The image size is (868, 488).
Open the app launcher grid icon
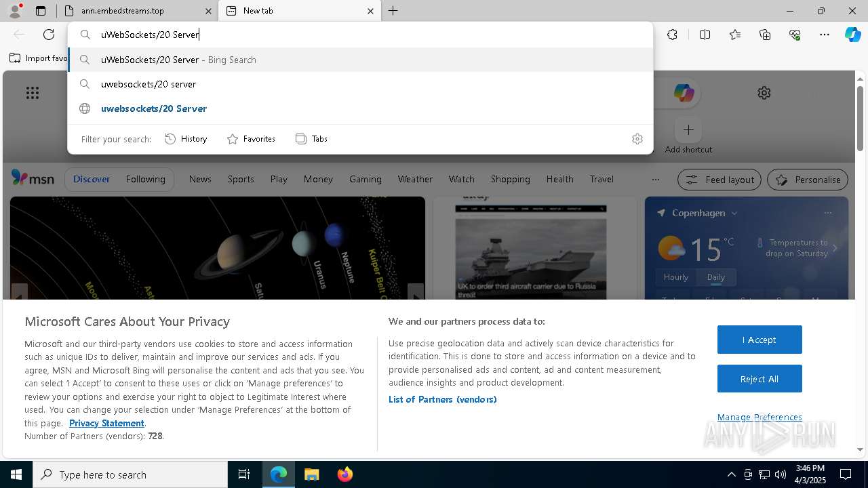(33, 93)
